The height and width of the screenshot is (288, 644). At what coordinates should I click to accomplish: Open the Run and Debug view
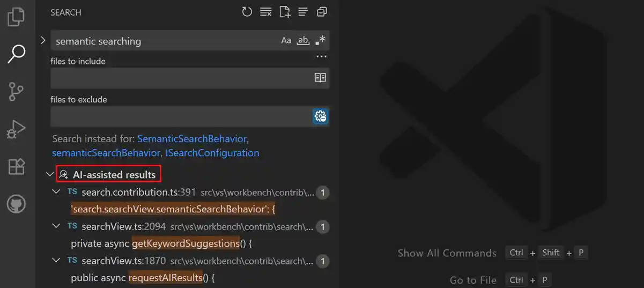coord(16,129)
